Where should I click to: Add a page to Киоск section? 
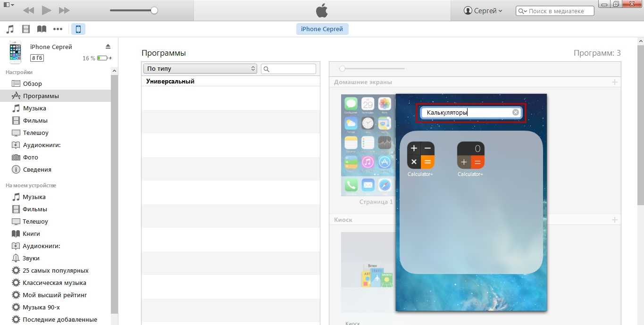tap(615, 220)
